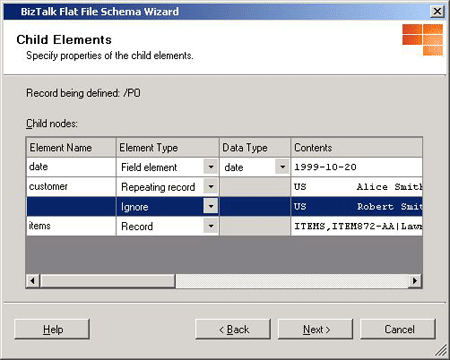Image resolution: width=450 pixels, height=360 pixels.
Task: Open Element Type dropdown for items row
Action: click(x=211, y=226)
